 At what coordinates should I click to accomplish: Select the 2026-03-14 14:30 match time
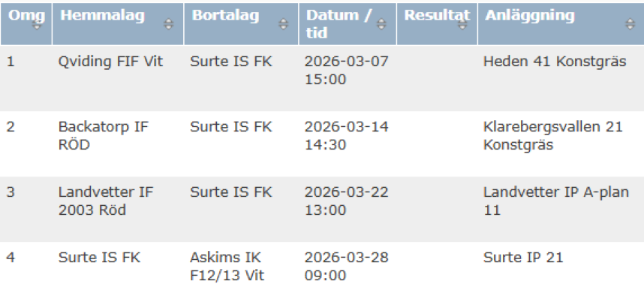point(346,136)
